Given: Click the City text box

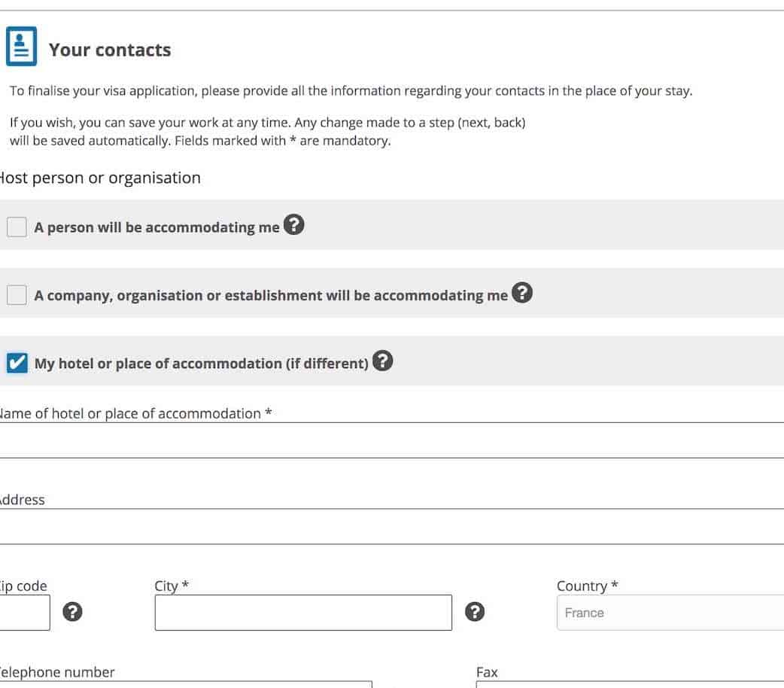Looking at the screenshot, I should (x=303, y=612).
